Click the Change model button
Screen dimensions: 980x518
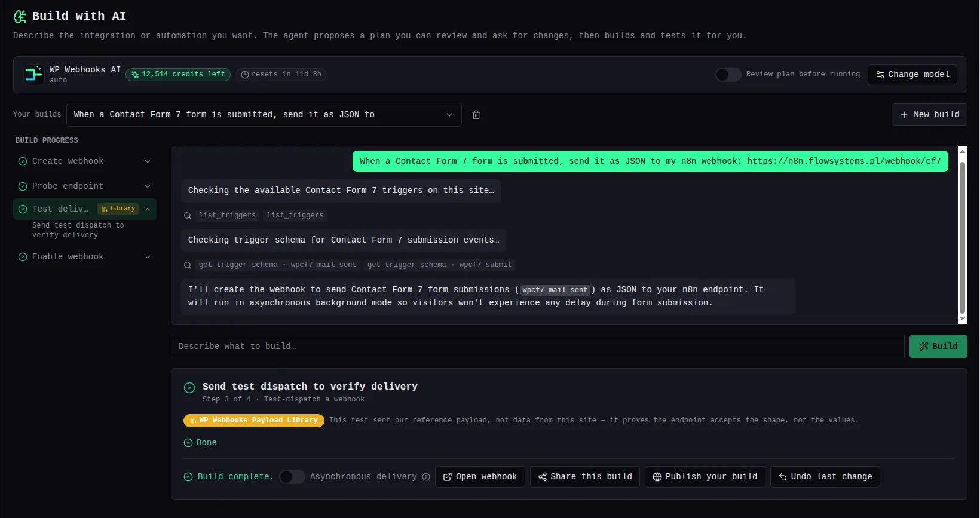pos(912,75)
